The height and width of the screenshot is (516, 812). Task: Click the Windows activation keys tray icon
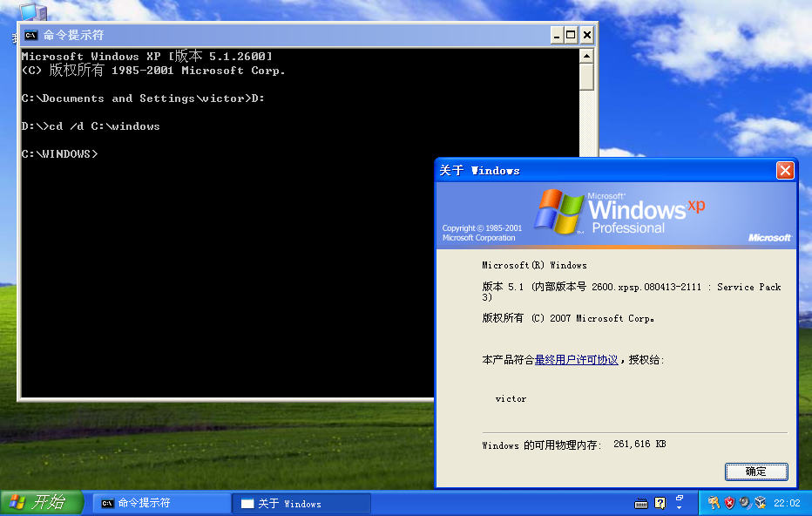pos(714,503)
